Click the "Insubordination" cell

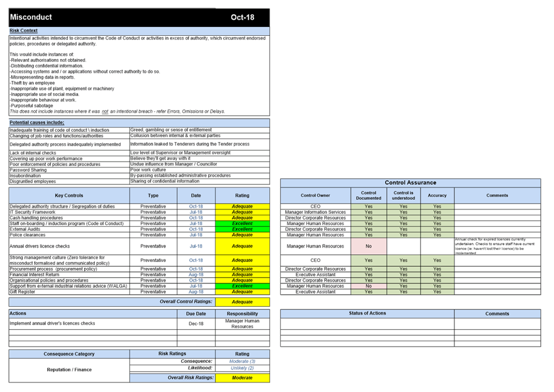coord(69,175)
